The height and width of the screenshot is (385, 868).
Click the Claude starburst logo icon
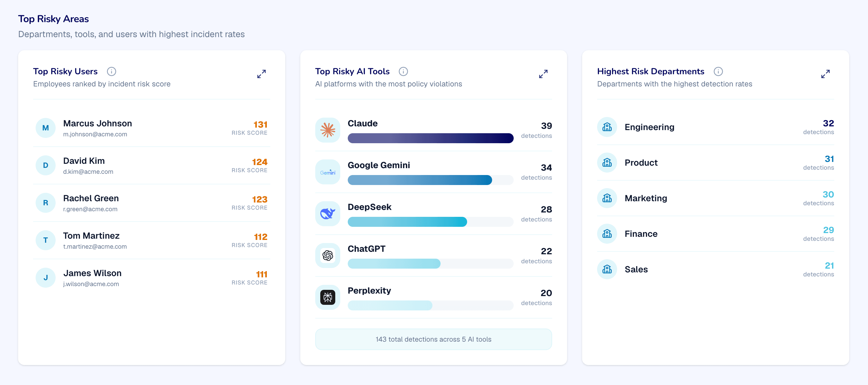click(327, 130)
